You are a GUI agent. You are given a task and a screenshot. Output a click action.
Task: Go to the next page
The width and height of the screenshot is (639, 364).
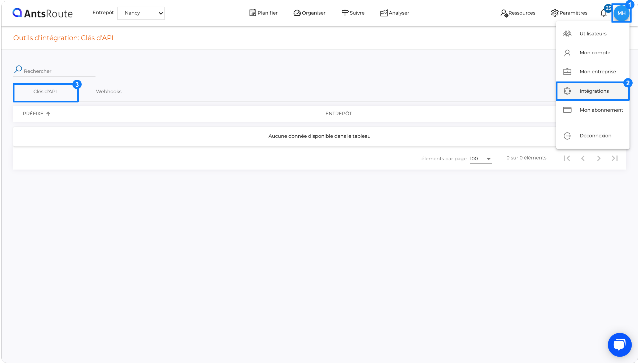coord(599,158)
